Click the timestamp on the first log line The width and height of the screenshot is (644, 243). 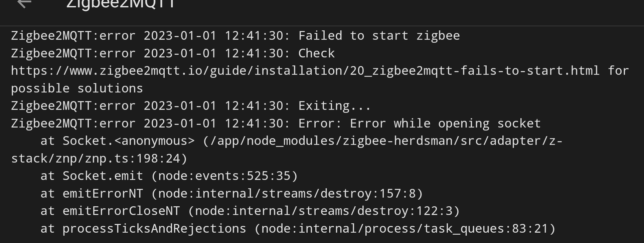[217, 36]
